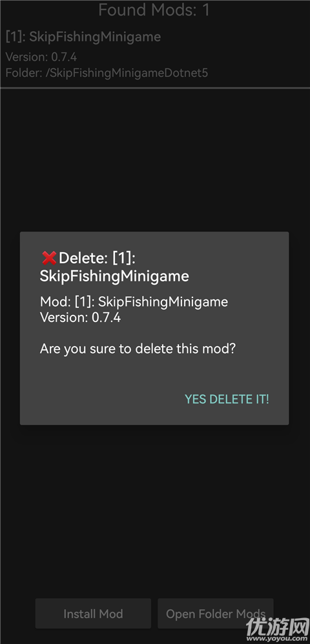Tap the Folder path /SkipFishingMinigameDotnet5 text
The height and width of the screenshot is (644, 310).
(x=107, y=73)
